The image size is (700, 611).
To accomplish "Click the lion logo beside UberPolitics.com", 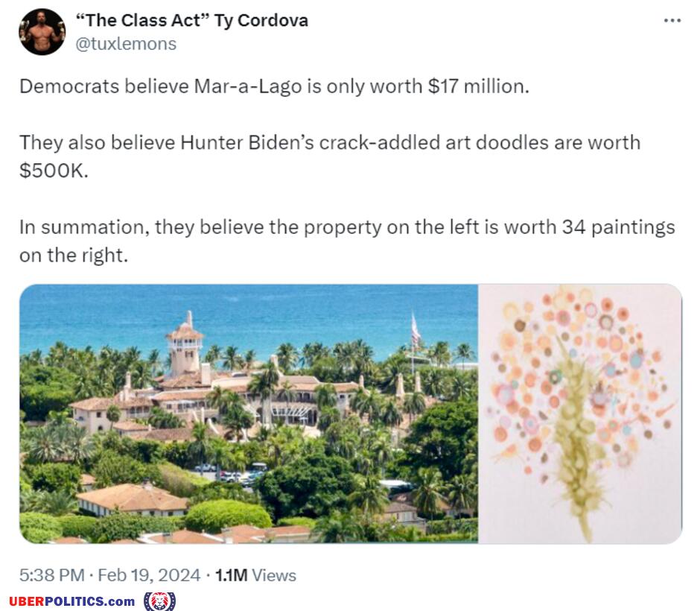I will (x=159, y=601).
